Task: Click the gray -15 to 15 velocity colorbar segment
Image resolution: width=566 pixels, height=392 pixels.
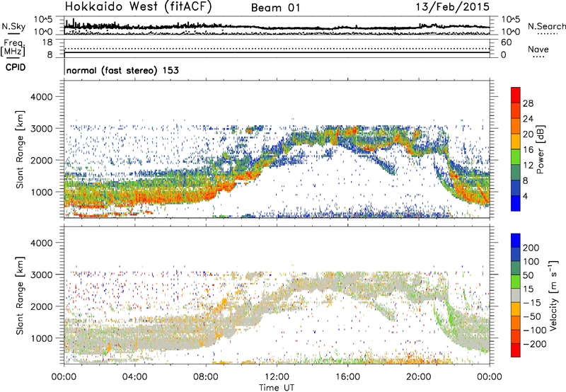Action: click(516, 295)
